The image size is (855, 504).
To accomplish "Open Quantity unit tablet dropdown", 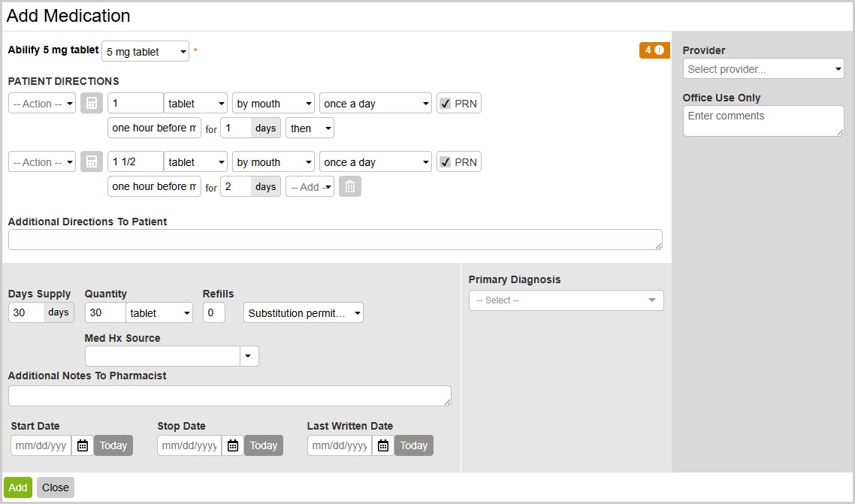I will click(x=159, y=312).
